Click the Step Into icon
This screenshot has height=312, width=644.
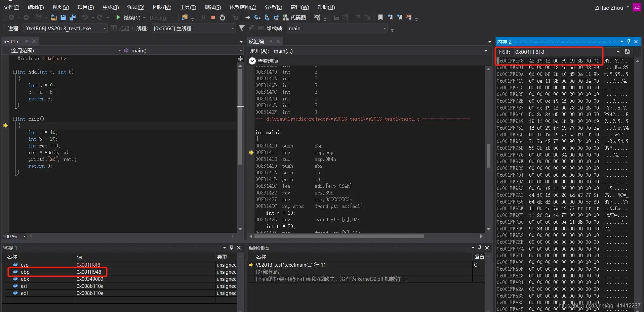point(257,17)
